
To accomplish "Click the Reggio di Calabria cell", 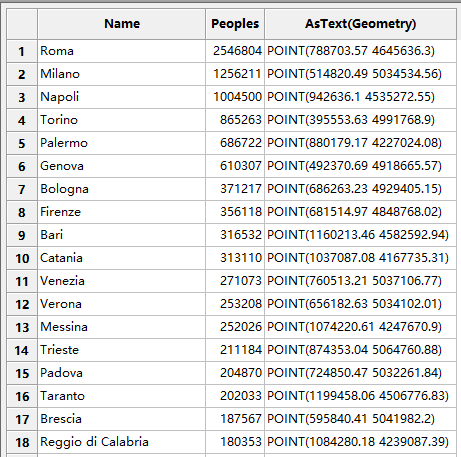I will 122,442.
